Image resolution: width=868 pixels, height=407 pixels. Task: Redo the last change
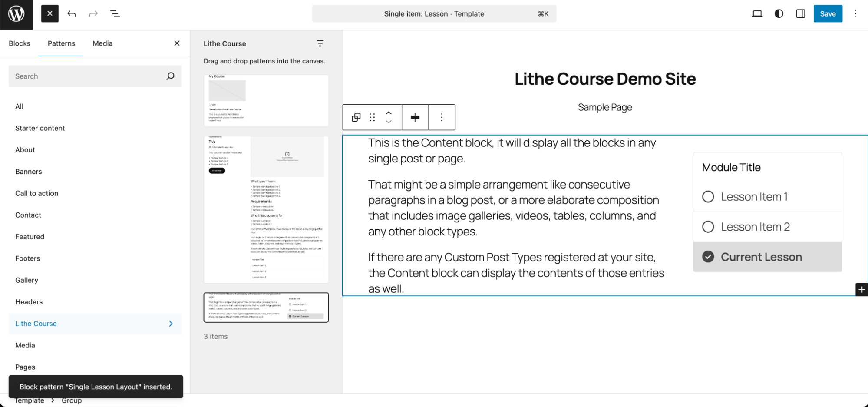(x=93, y=13)
